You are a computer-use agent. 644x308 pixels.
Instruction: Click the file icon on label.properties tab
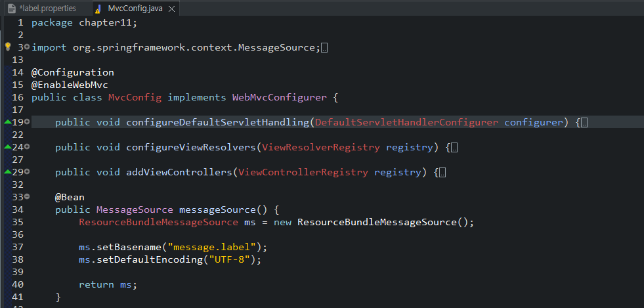(x=12, y=9)
